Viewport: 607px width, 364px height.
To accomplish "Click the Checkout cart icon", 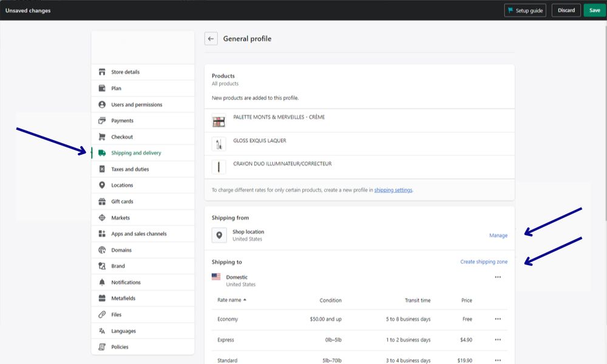I will [x=102, y=137].
